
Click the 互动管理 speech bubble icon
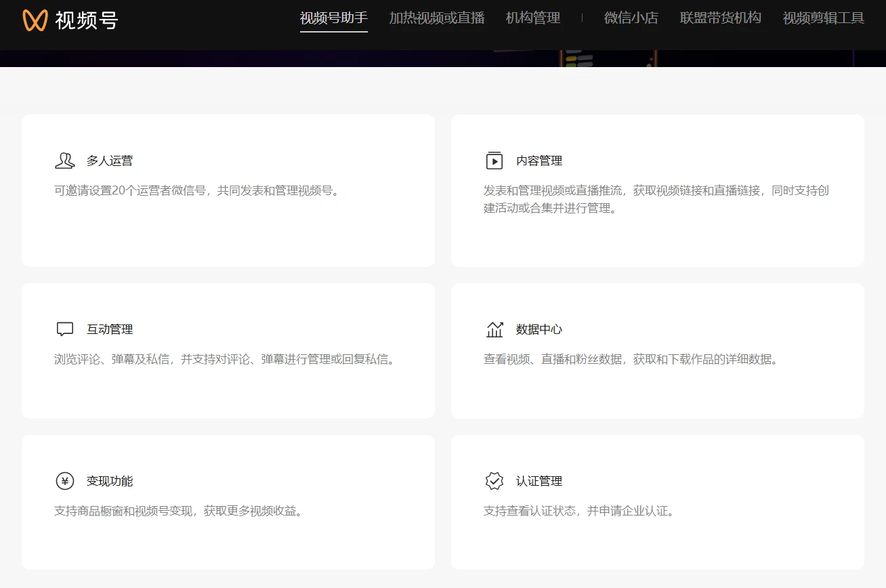[x=65, y=329]
